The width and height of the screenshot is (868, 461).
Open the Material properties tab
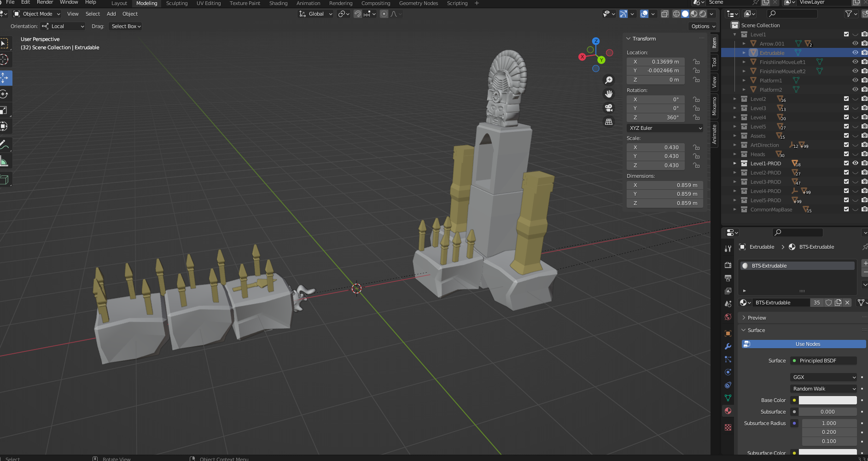pyautogui.click(x=728, y=411)
